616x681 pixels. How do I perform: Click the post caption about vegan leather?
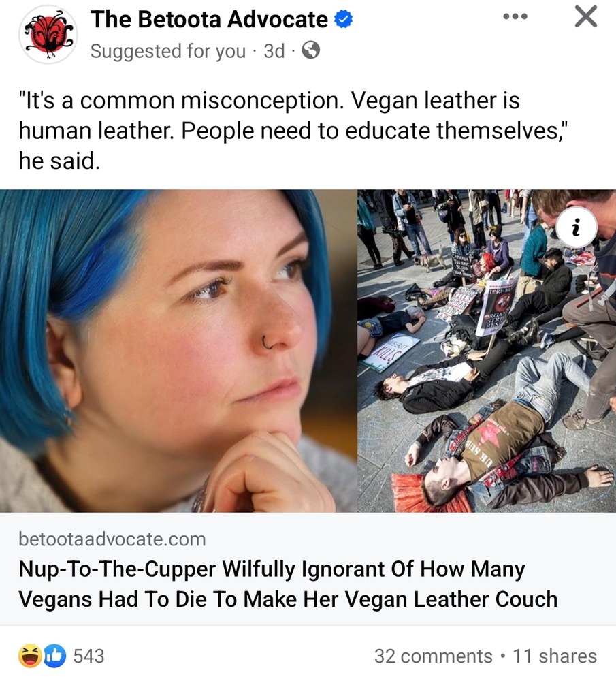point(293,130)
